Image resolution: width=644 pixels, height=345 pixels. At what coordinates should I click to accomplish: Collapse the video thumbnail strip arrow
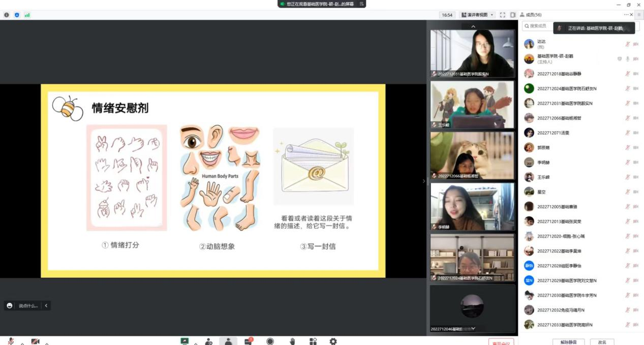[x=473, y=26]
